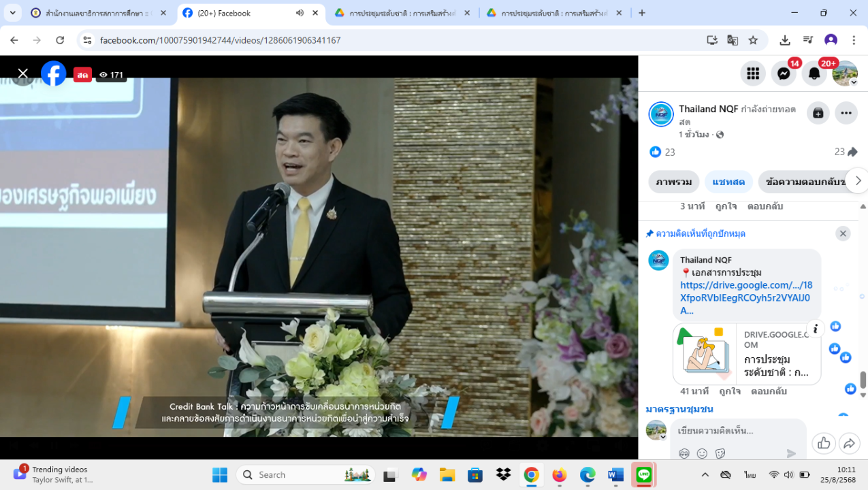This screenshot has width=868, height=490.
Task: Go to Facebook home via the logo
Action: point(54,73)
